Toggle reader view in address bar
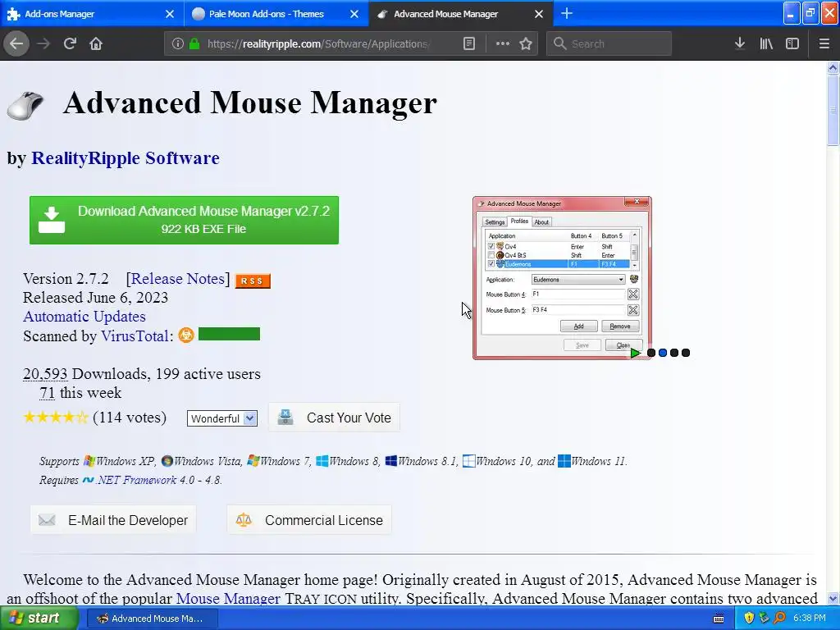The image size is (840, 630). (468, 44)
